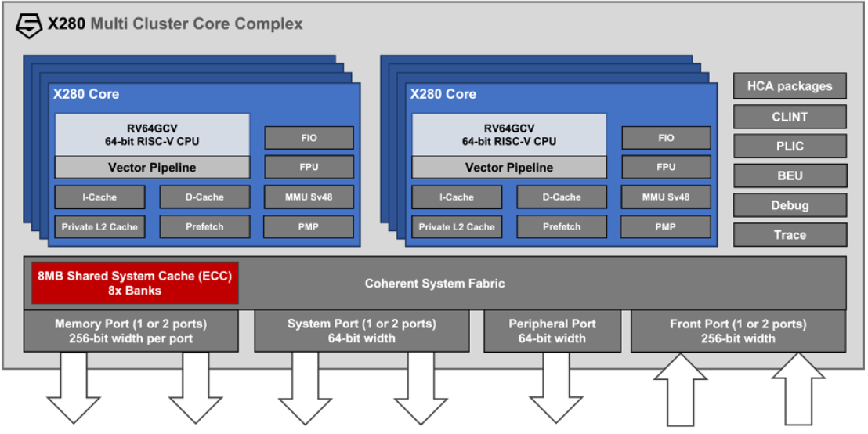Open the Debug block
Viewport: 868px width, 434px height.
tap(790, 205)
